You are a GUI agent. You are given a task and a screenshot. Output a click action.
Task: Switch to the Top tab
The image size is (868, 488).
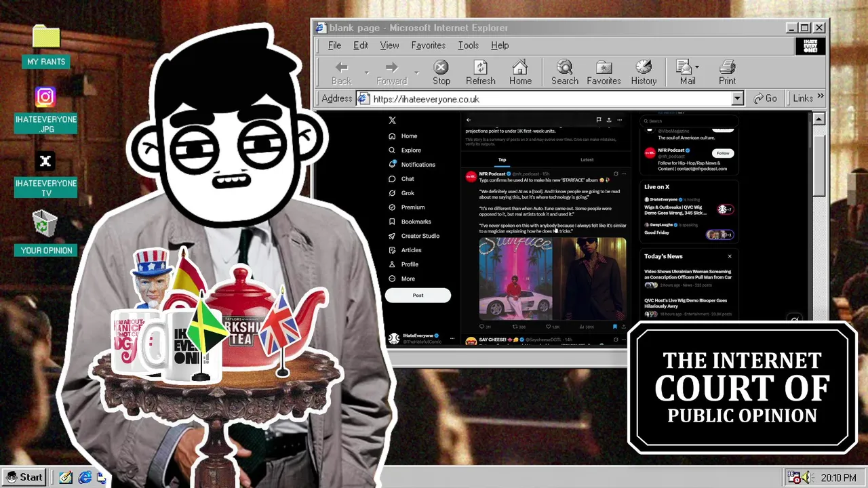pyautogui.click(x=502, y=160)
